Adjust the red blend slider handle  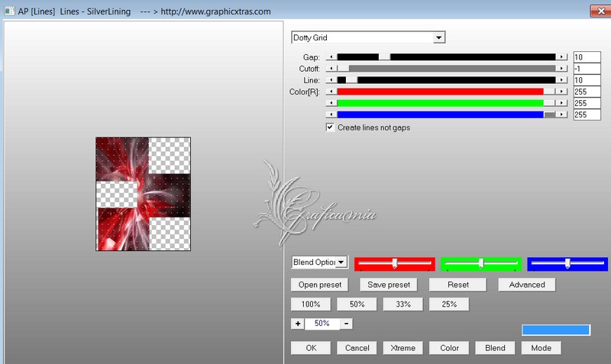(395, 263)
